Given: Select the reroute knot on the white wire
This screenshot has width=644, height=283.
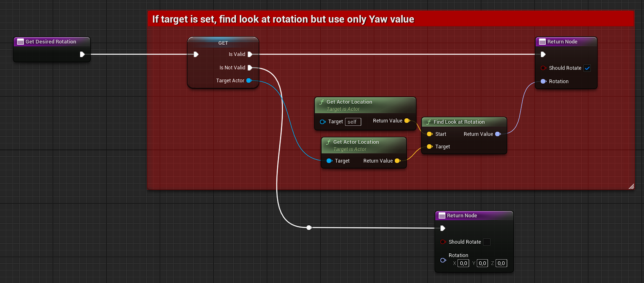Looking at the screenshot, I should [309, 228].
